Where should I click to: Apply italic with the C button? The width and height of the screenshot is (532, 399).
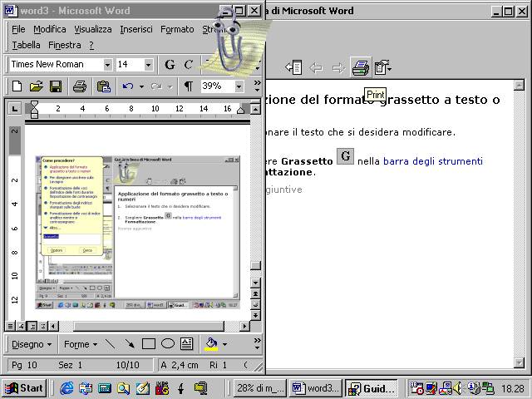point(189,65)
